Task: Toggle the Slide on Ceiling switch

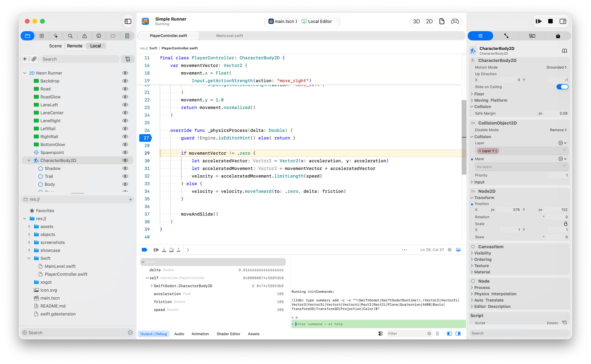Action: 562,87
